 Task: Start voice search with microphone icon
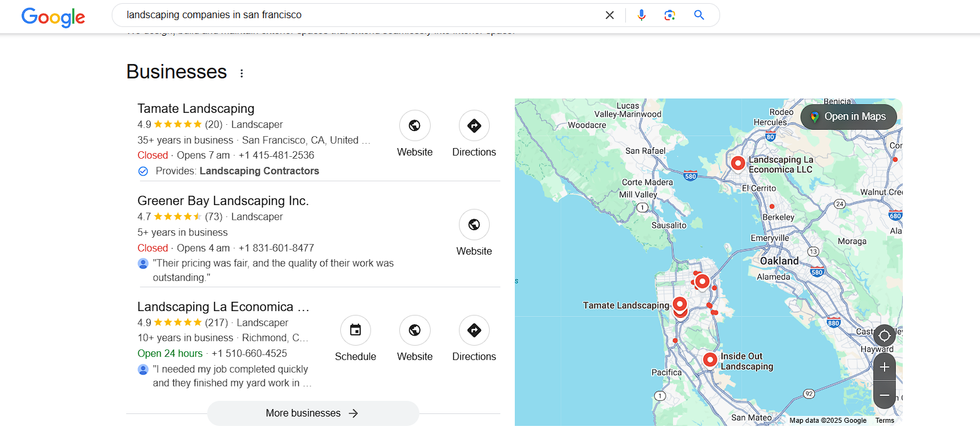point(642,15)
